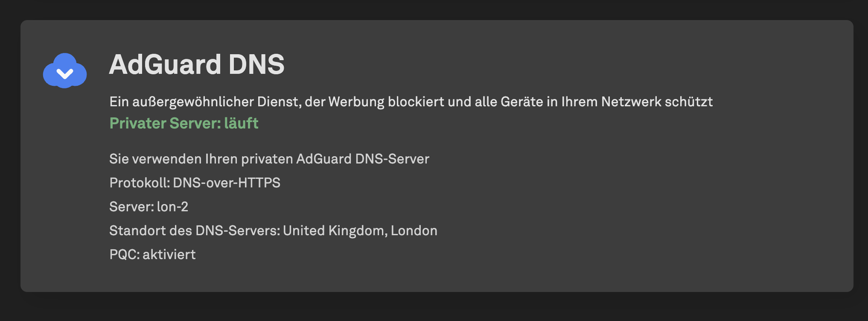Click the description about blocking Werbung

[411, 102]
